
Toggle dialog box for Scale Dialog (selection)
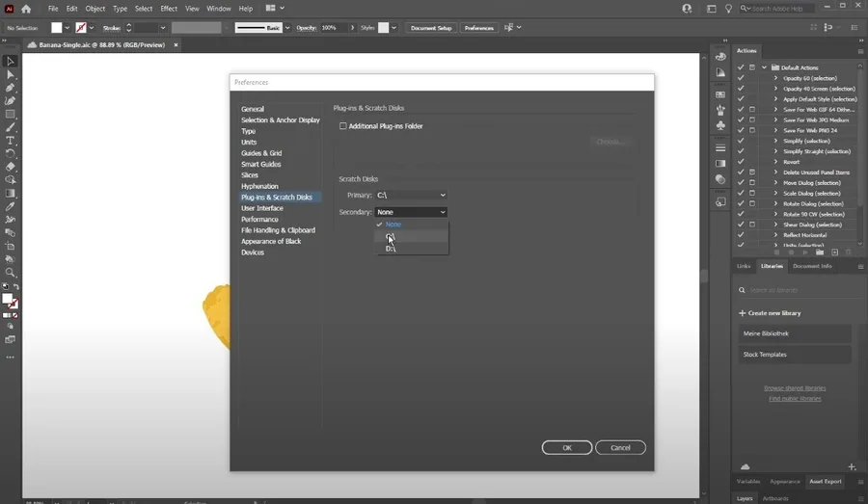751,193
